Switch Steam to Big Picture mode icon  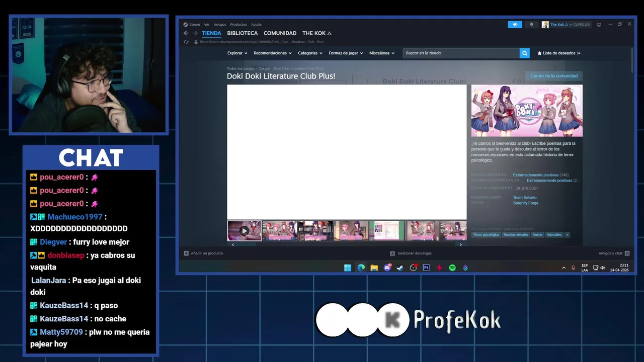coord(599,25)
